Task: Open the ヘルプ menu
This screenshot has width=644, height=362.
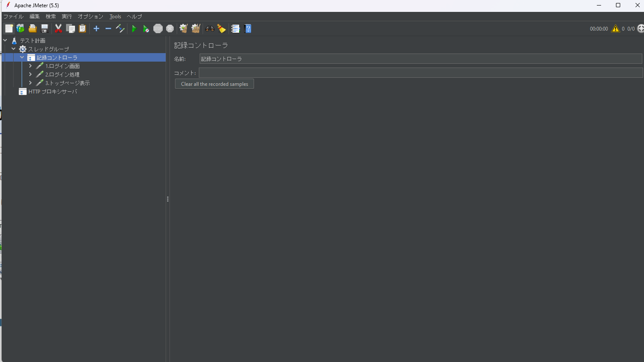Action: pos(134,17)
